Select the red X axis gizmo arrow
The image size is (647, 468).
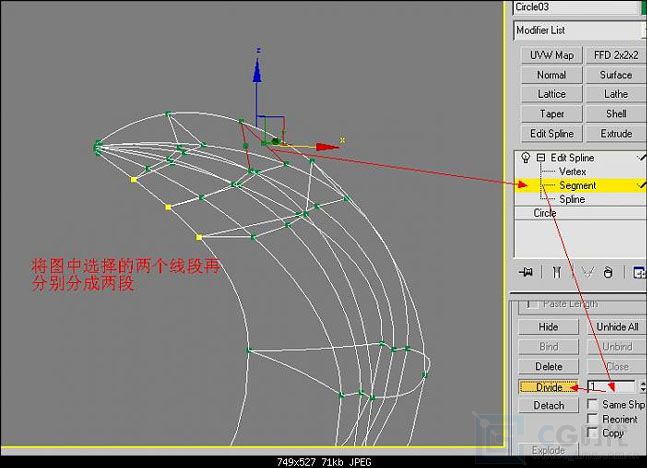coord(327,147)
